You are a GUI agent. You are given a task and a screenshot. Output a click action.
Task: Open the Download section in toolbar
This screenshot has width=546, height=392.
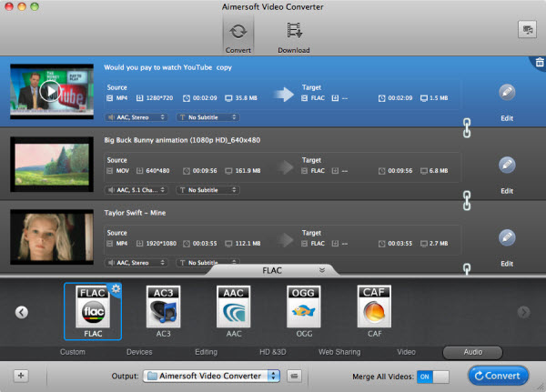(294, 37)
